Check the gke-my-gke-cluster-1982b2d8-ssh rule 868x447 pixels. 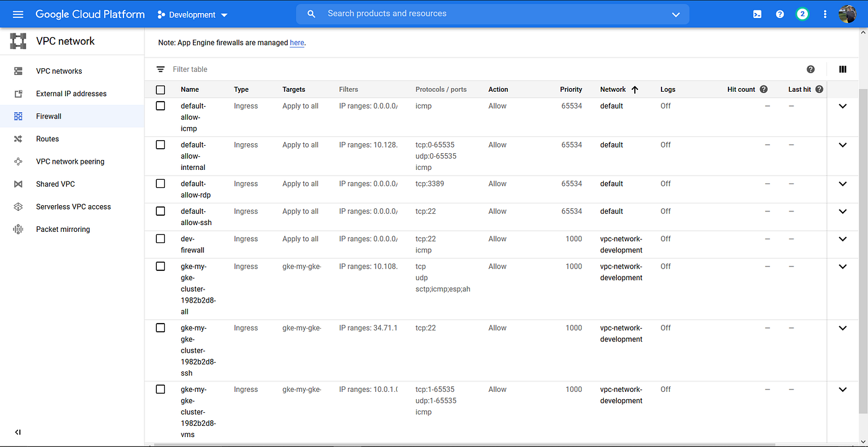click(x=161, y=328)
